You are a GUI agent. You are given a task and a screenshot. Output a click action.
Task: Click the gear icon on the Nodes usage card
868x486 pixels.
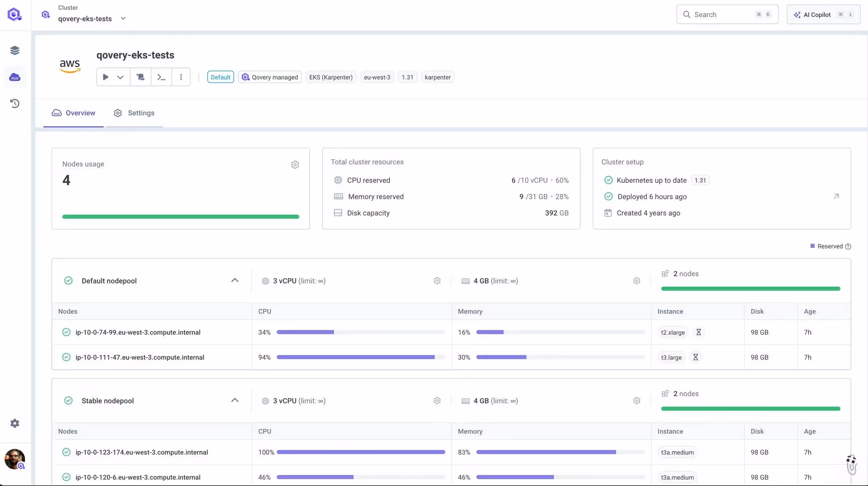coord(295,164)
